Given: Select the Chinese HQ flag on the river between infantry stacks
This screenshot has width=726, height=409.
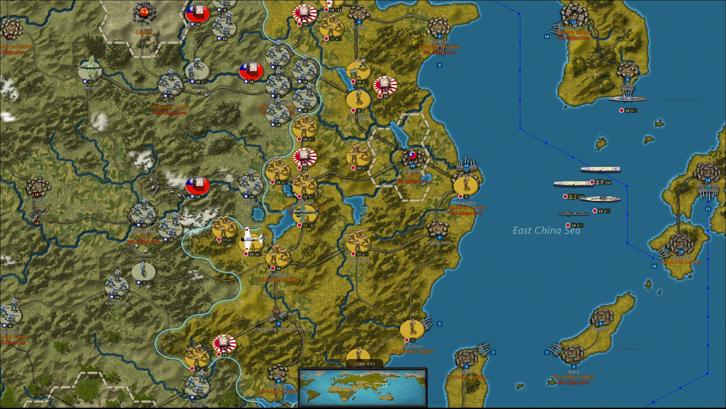Looking at the screenshot, I should point(251,72).
